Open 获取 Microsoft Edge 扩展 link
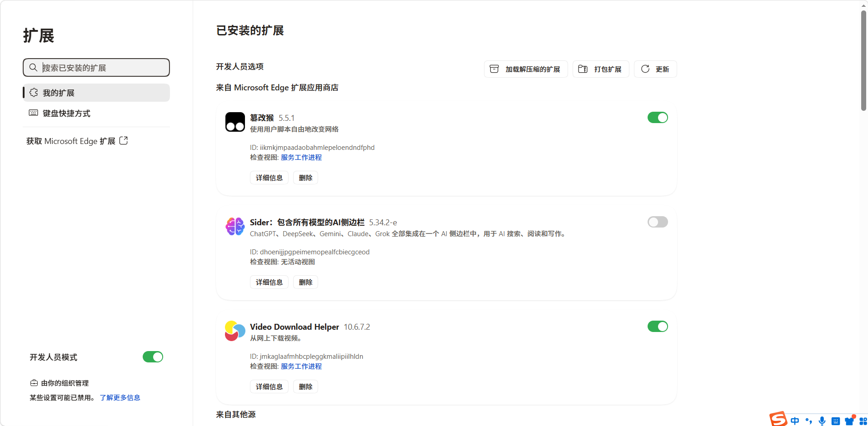868x426 pixels. [x=77, y=141]
